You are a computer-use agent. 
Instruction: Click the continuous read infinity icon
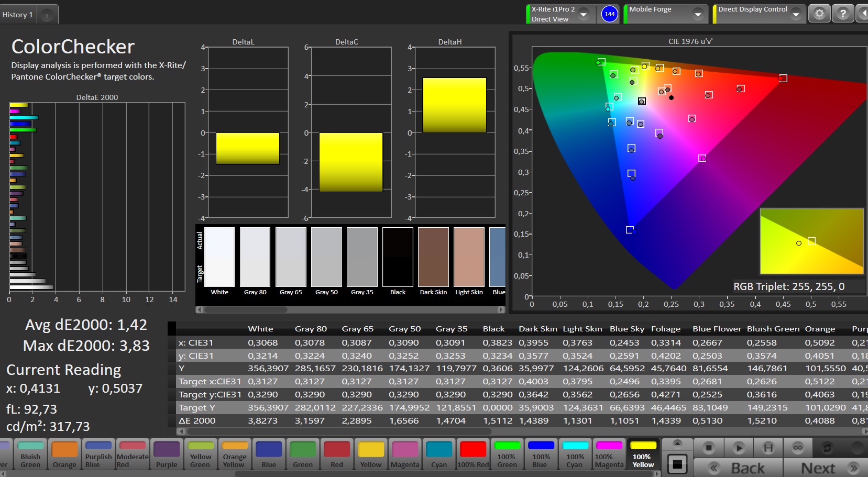(798, 448)
